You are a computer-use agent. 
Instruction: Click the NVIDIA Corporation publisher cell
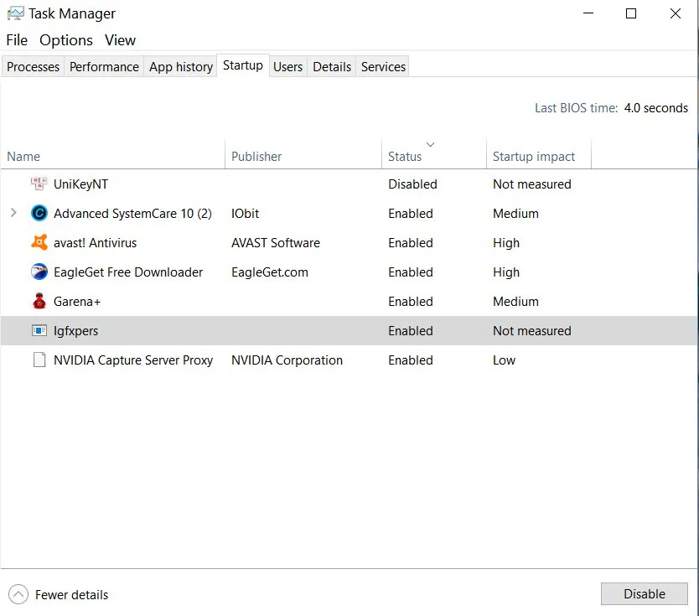(287, 360)
